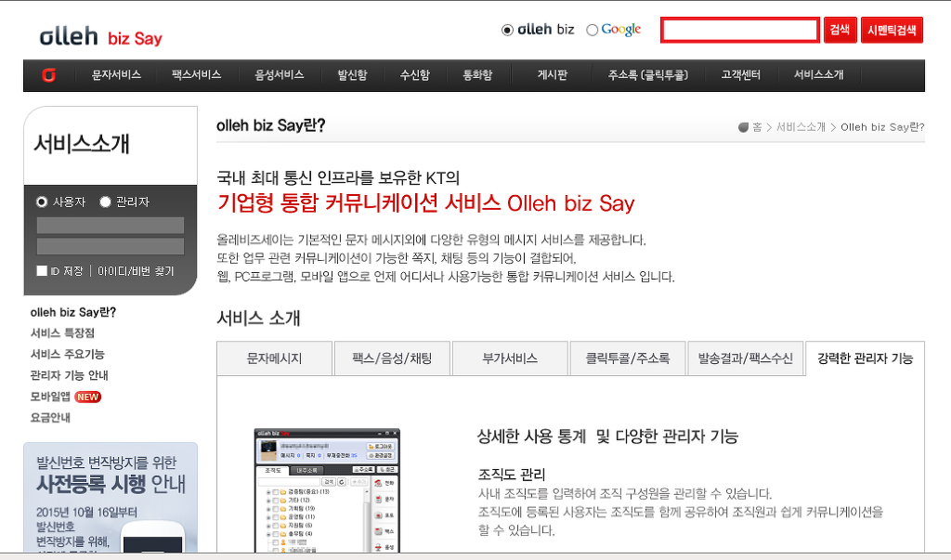951x560 pixels.
Task: Open the olleh biz Say란? sidebar link
Action: pos(72,312)
